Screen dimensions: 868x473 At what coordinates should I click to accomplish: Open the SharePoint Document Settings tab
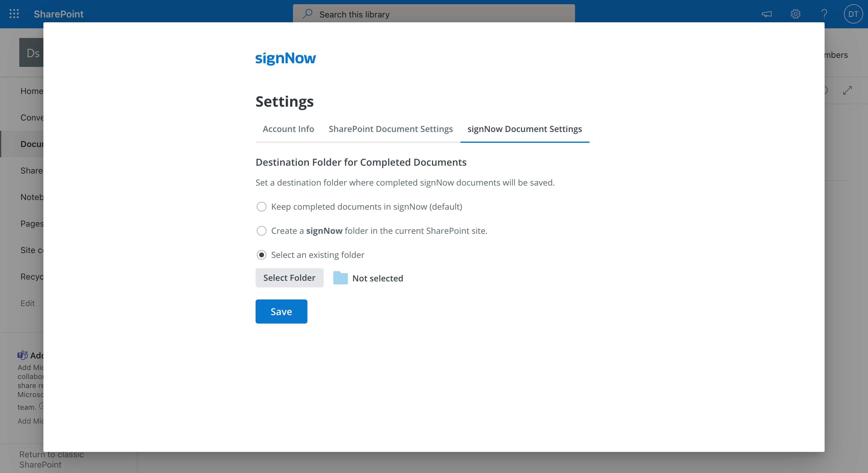(391, 129)
